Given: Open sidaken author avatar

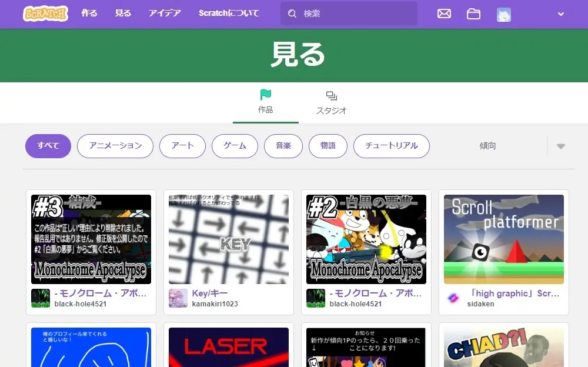Looking at the screenshot, I should (x=453, y=298).
